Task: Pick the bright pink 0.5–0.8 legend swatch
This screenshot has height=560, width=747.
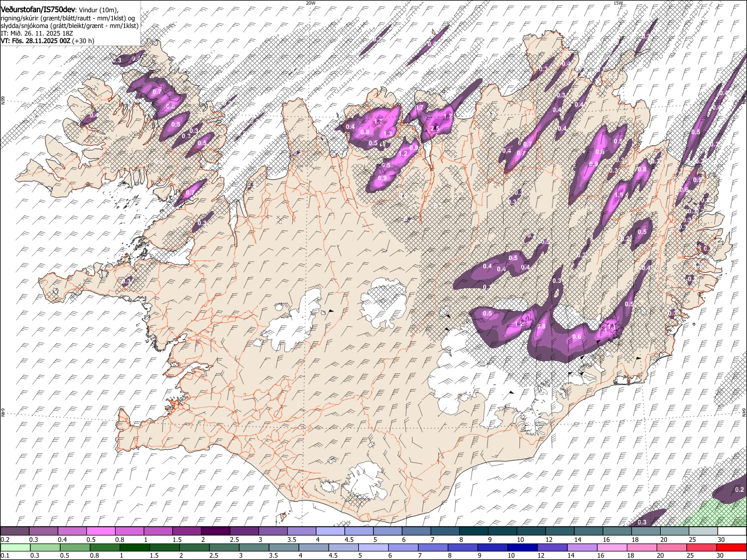Action: 100,531
